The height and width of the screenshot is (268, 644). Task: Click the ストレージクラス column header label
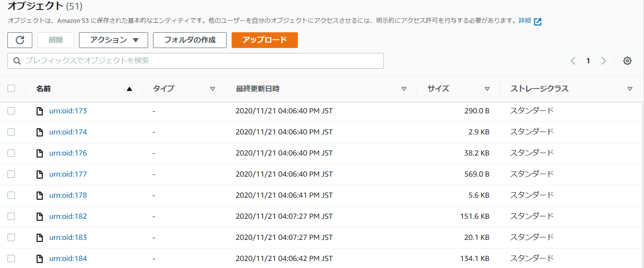tap(539, 89)
